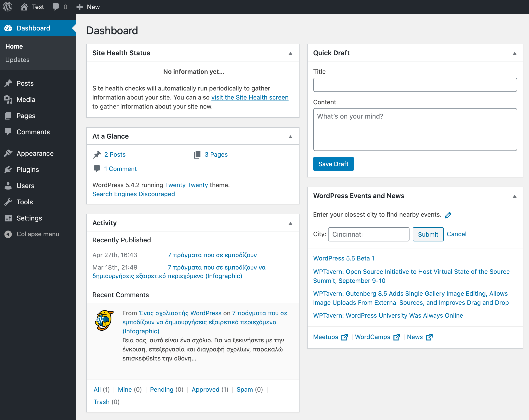Click the Posts pushpin sidebar icon
The height and width of the screenshot is (420, 529).
pos(8,83)
